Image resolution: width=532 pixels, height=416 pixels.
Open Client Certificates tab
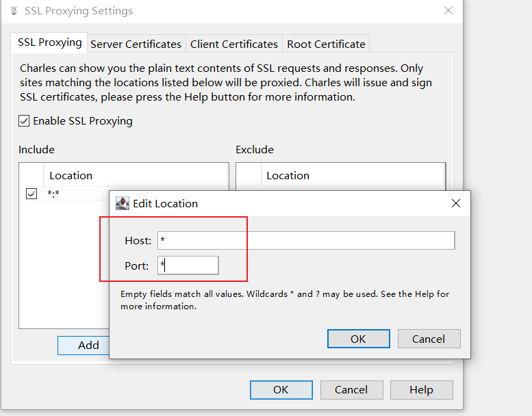pyautogui.click(x=233, y=44)
